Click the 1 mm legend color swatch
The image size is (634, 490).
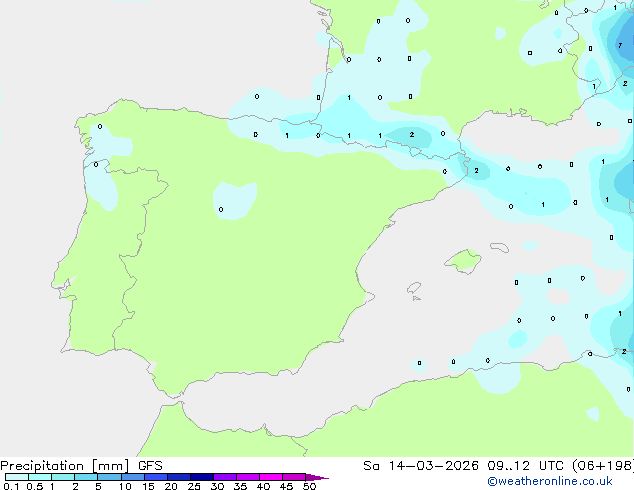[x=63, y=477]
